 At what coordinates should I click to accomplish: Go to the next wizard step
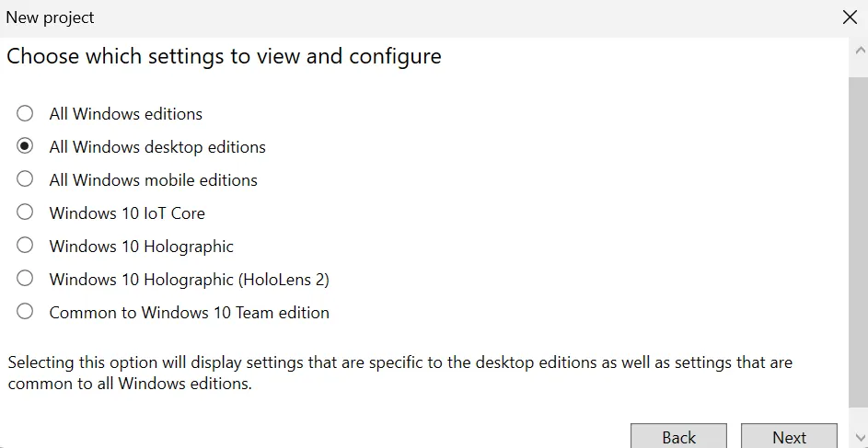(789, 436)
